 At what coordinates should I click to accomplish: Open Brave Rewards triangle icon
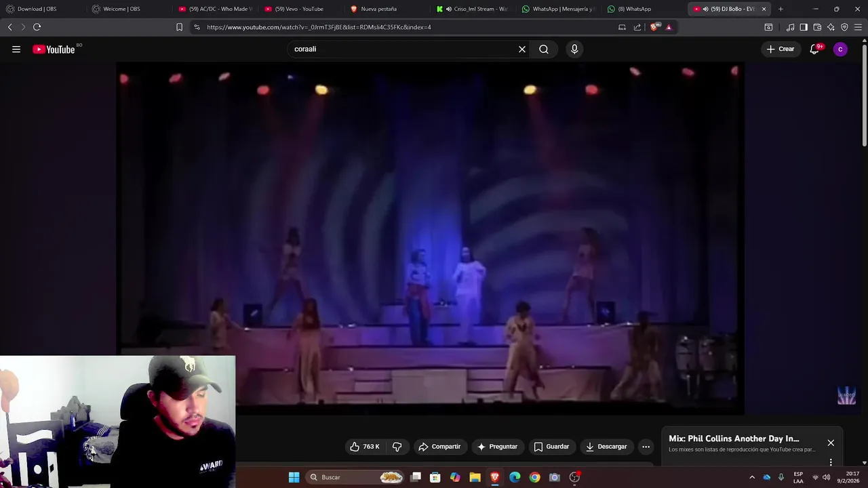(669, 27)
